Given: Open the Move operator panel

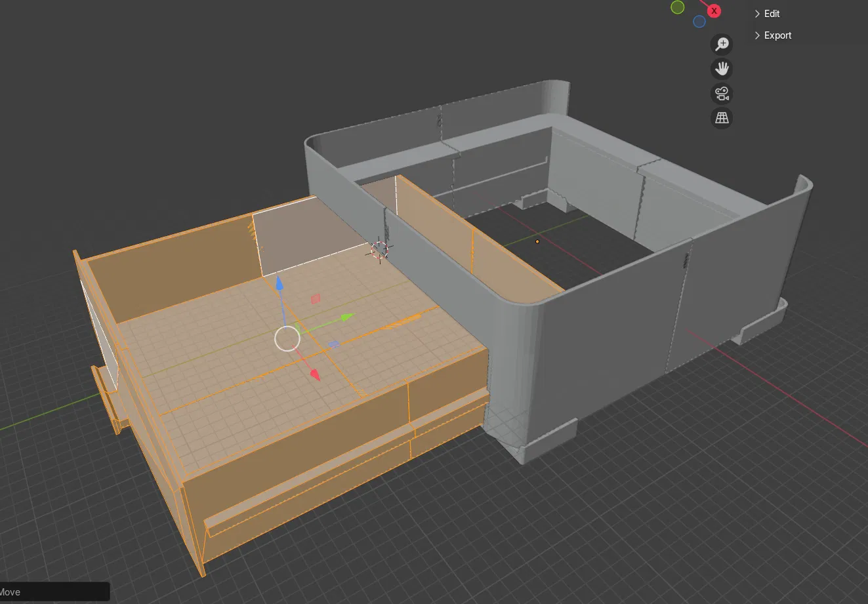Looking at the screenshot, I should pyautogui.click(x=54, y=592).
